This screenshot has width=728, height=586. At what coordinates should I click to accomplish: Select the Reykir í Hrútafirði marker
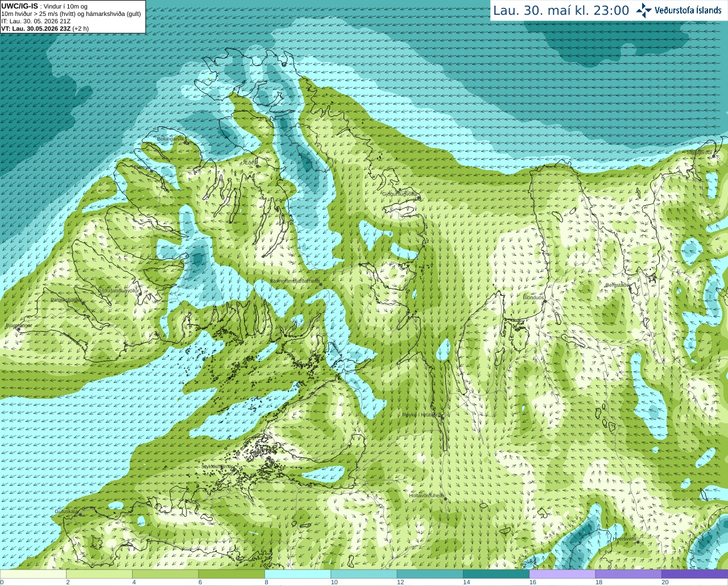tap(442, 418)
